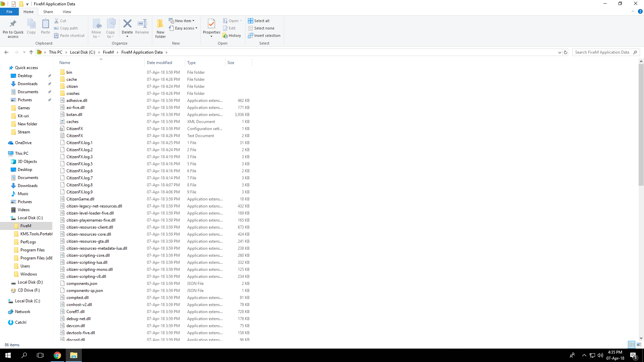Open the Properties icon
644x362 pixels.
[x=211, y=24]
